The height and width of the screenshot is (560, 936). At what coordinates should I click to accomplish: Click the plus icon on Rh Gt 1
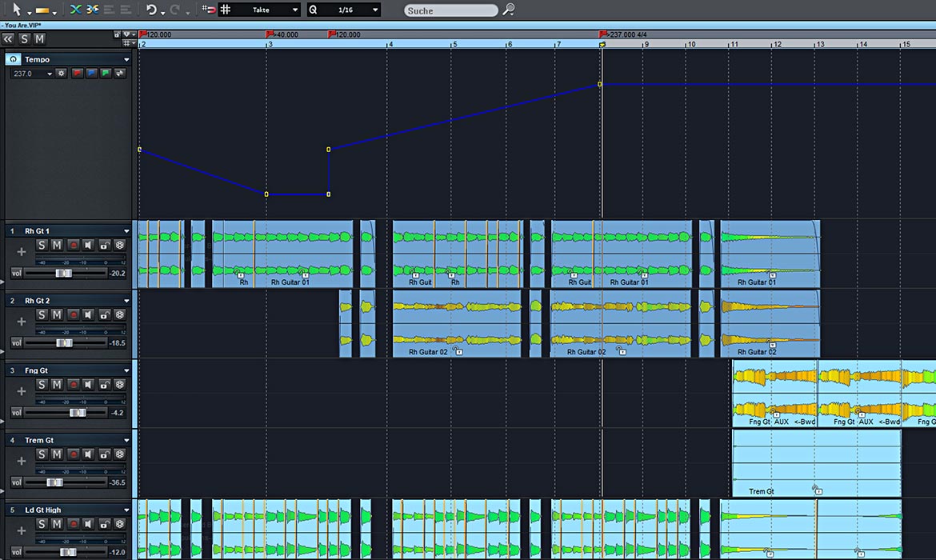22,252
